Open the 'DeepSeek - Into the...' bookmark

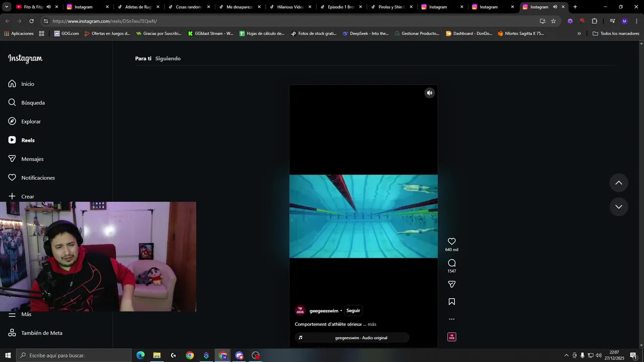click(365, 33)
